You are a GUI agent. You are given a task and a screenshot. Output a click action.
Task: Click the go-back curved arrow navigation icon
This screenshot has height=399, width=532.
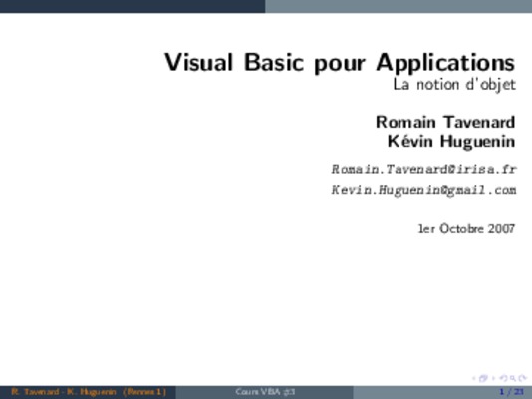click(x=503, y=378)
